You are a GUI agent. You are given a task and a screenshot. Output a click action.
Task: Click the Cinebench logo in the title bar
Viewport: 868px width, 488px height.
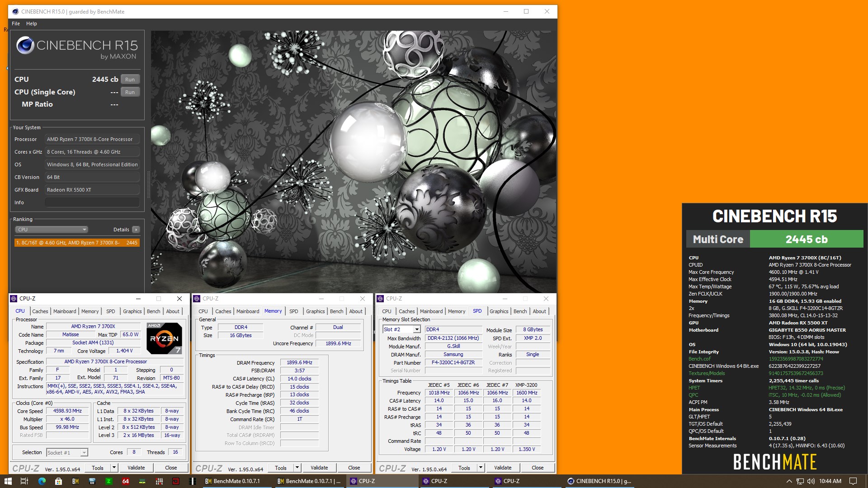click(x=15, y=11)
